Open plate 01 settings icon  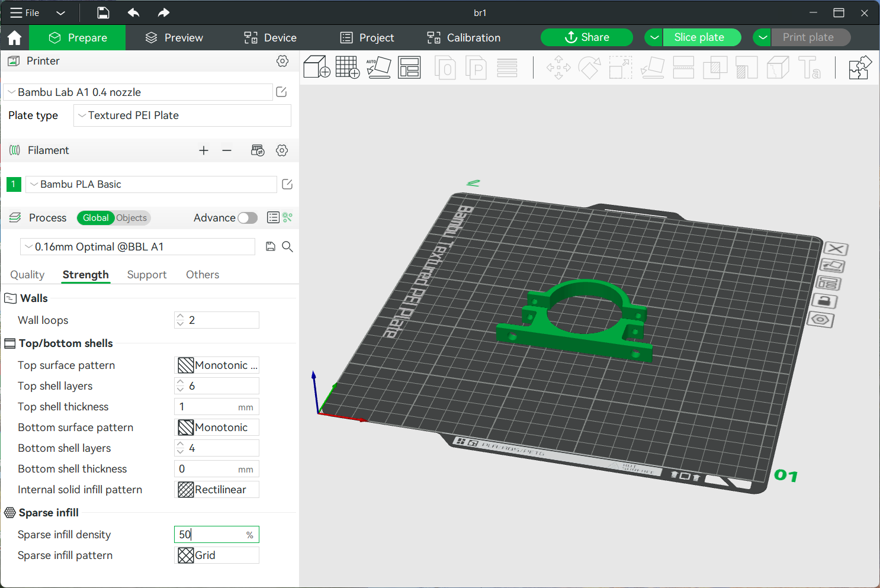pyautogui.click(x=821, y=320)
